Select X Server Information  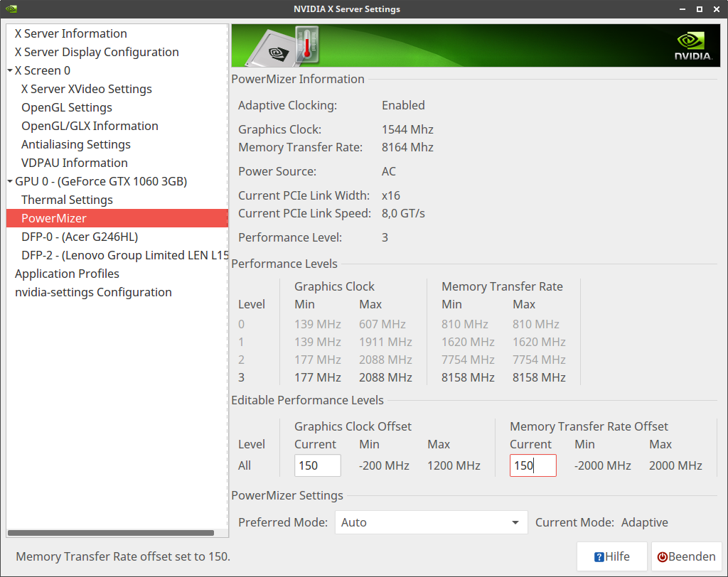[71, 33]
